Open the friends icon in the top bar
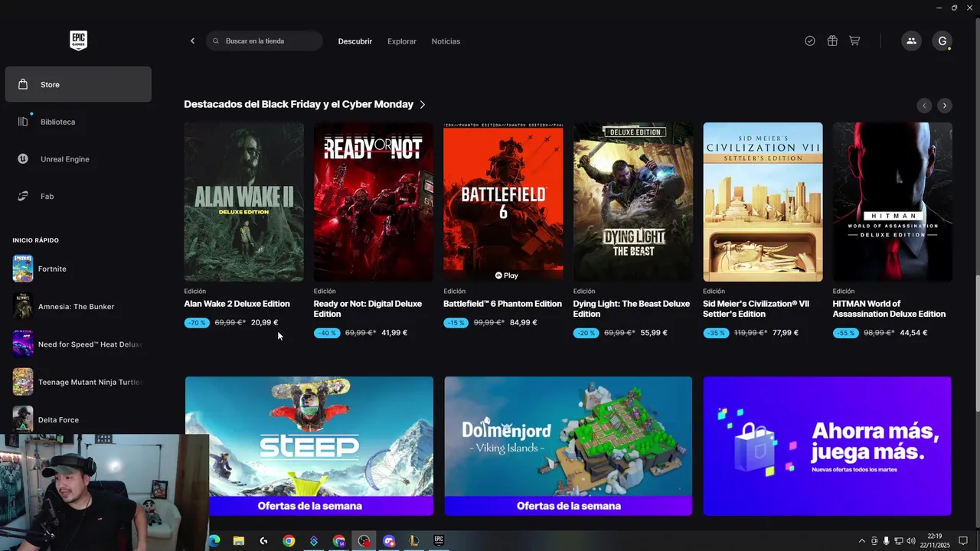Screen dimensions: 980x551 pos(911,41)
